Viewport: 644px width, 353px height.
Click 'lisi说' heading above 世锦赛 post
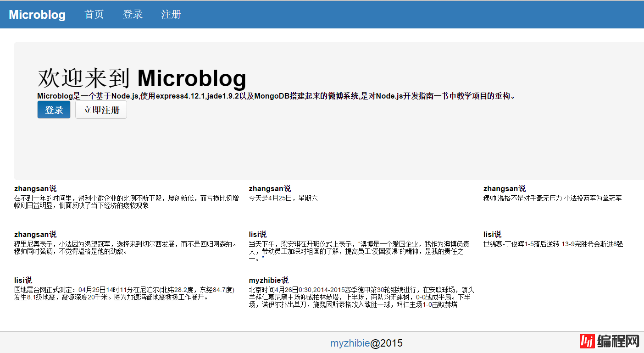pyautogui.click(x=492, y=234)
